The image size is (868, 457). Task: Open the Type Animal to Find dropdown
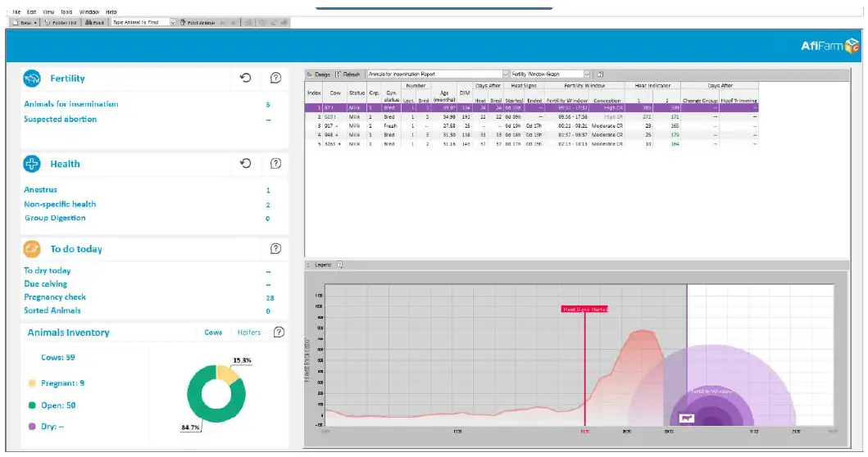[x=172, y=22]
